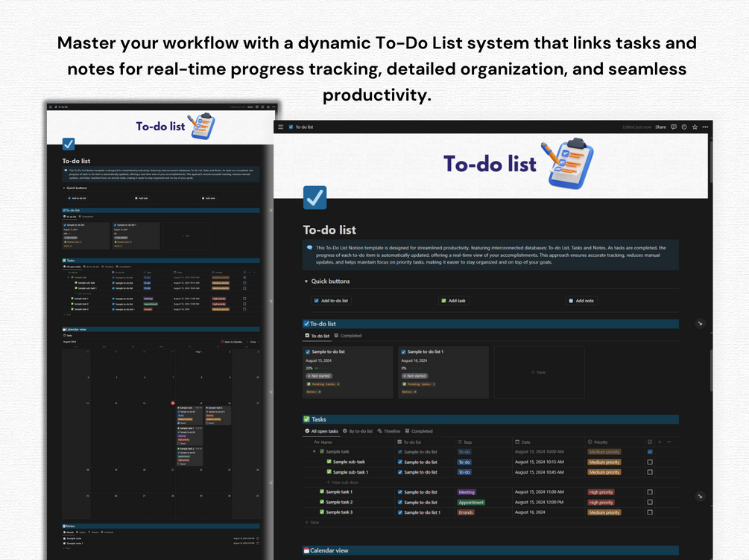Click calendar icon on Calendar view heading, large window

306,550
